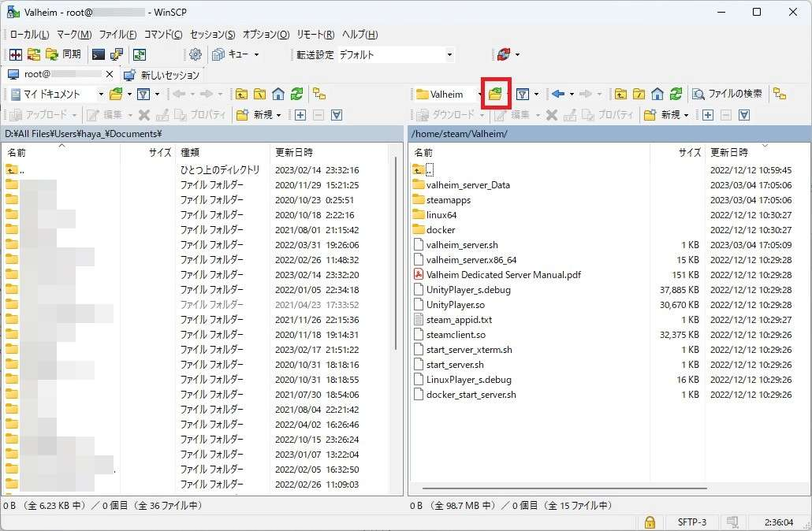
Task: Click the remote panel triangle selection icon
Action: tap(744, 115)
